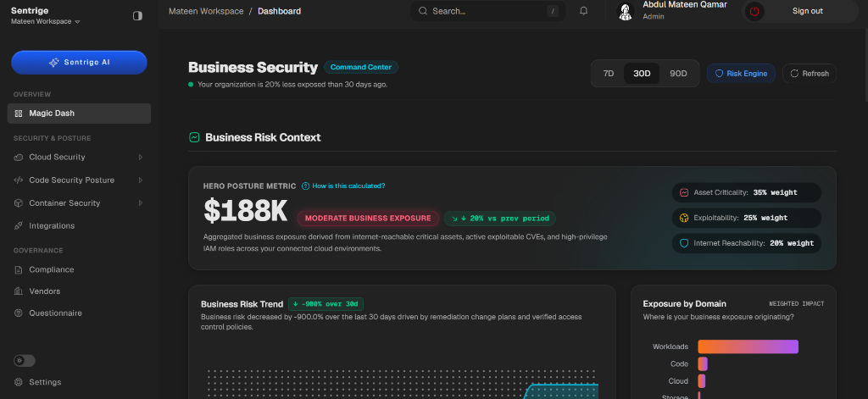This screenshot has width=868, height=399.
Task: Click the Magic Dash grid icon
Action: tap(19, 114)
